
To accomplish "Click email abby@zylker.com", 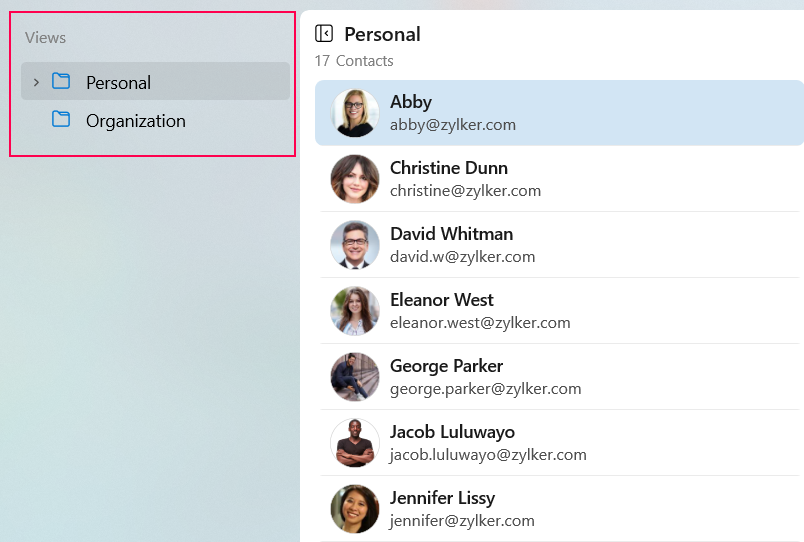I will [x=453, y=125].
